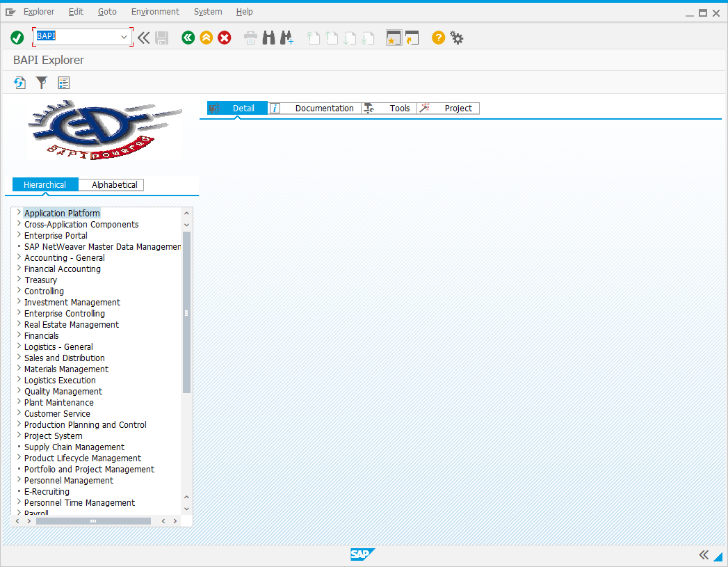Viewport: 728px width, 567px height.
Task: Expand the Financial Accounting node
Action: [19, 268]
